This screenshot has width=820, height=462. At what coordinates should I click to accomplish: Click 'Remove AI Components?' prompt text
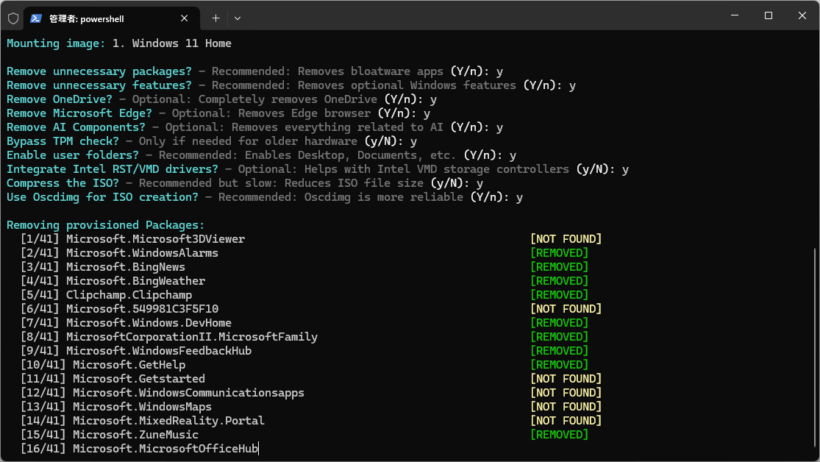[x=76, y=127]
